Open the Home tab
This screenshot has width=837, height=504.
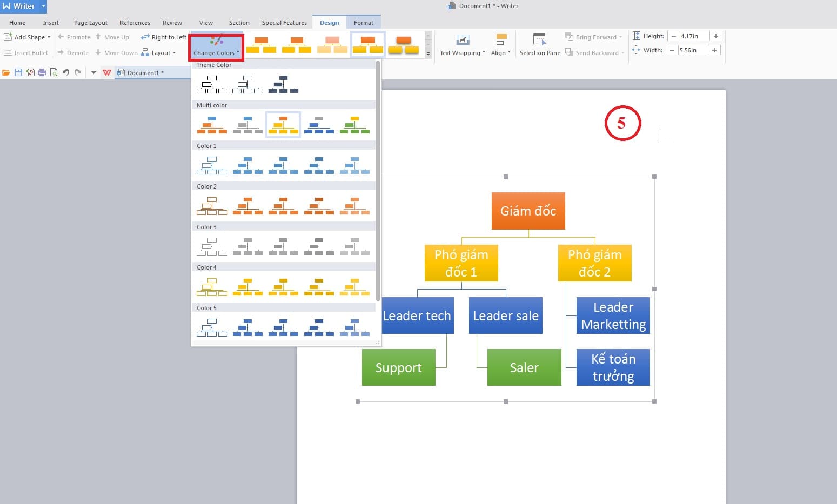[17, 23]
